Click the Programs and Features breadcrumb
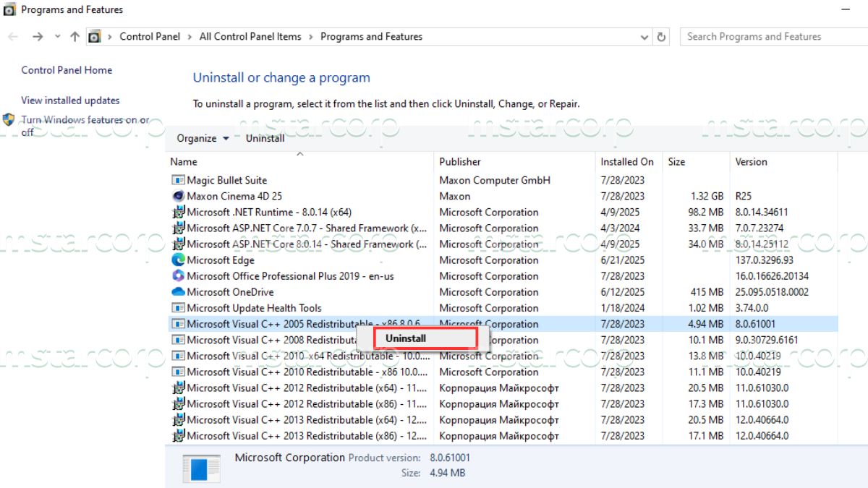This screenshot has width=868, height=488. click(x=371, y=37)
